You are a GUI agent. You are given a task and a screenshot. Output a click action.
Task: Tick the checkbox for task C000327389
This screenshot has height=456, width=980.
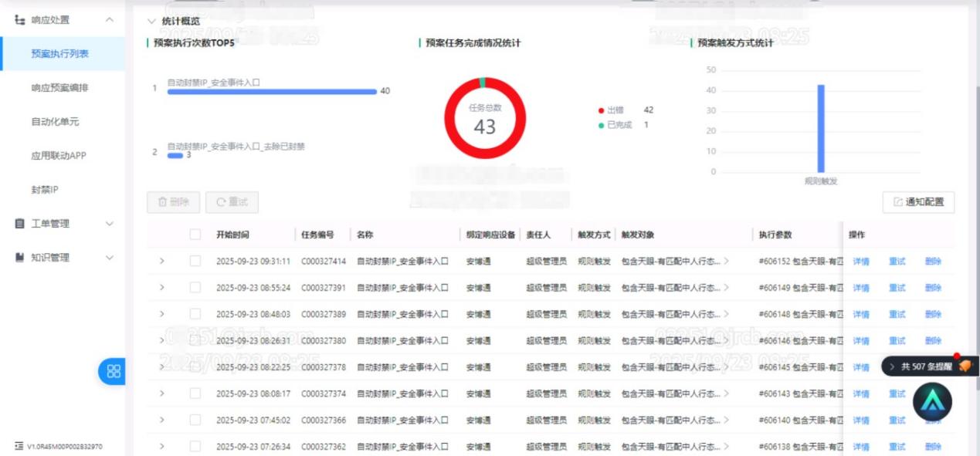(x=195, y=314)
